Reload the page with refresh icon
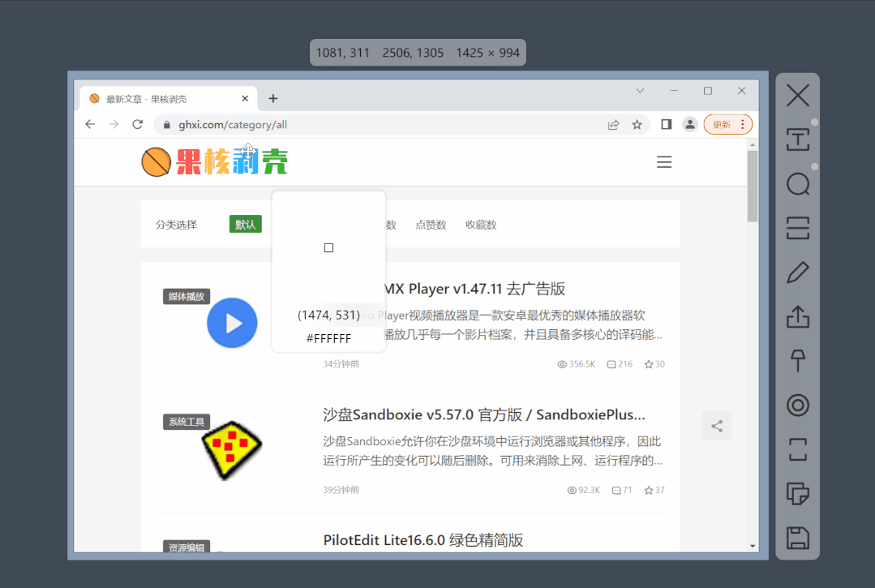 (137, 124)
